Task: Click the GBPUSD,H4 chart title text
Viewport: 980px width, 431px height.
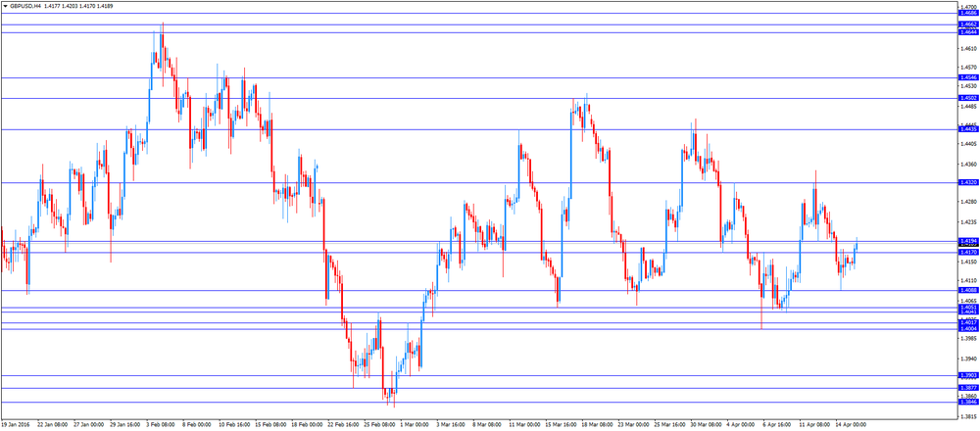Action: click(x=25, y=5)
